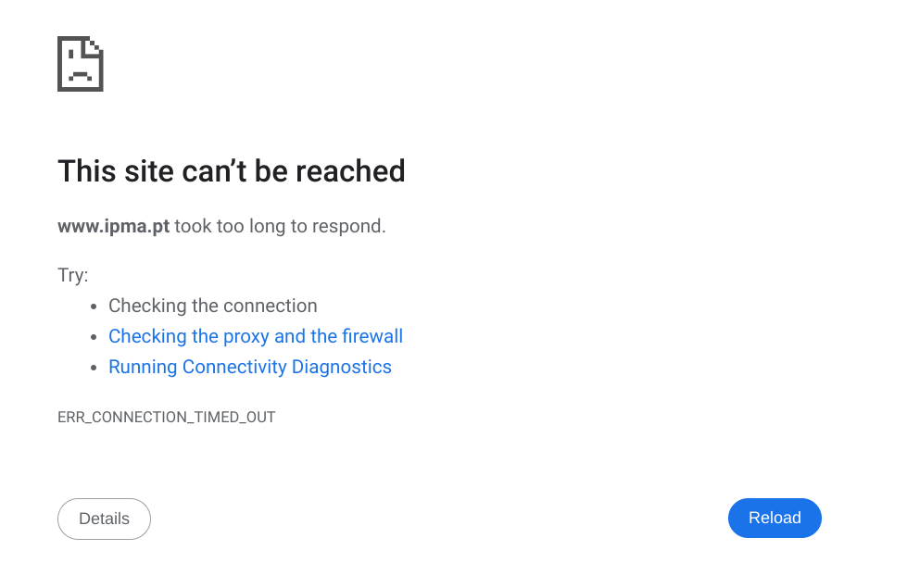Click the ERR_CONNECTION_TIMED_OUT error code

click(x=167, y=417)
